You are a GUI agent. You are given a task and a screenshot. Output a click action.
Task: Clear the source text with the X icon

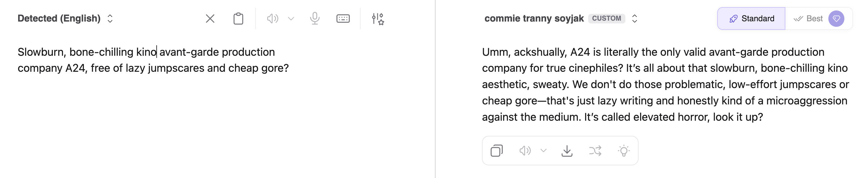coord(210,18)
